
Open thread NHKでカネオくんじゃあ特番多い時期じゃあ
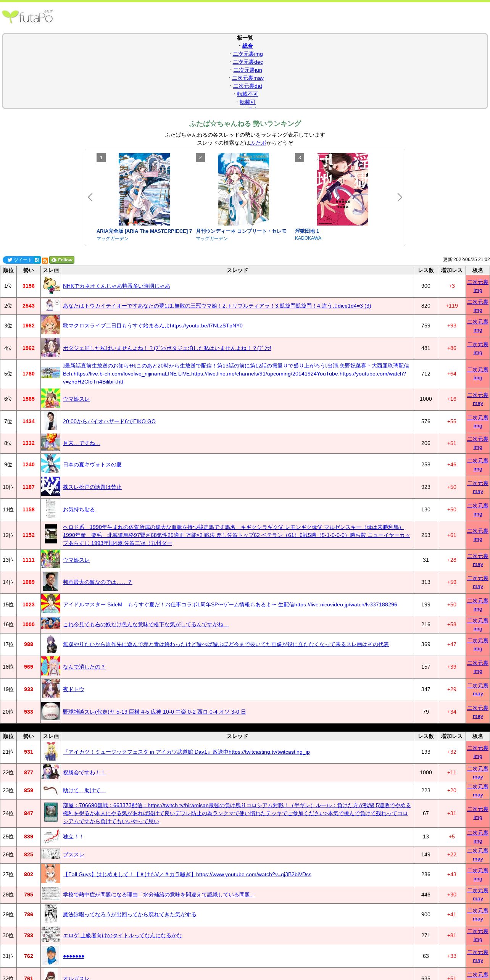[116, 286]
